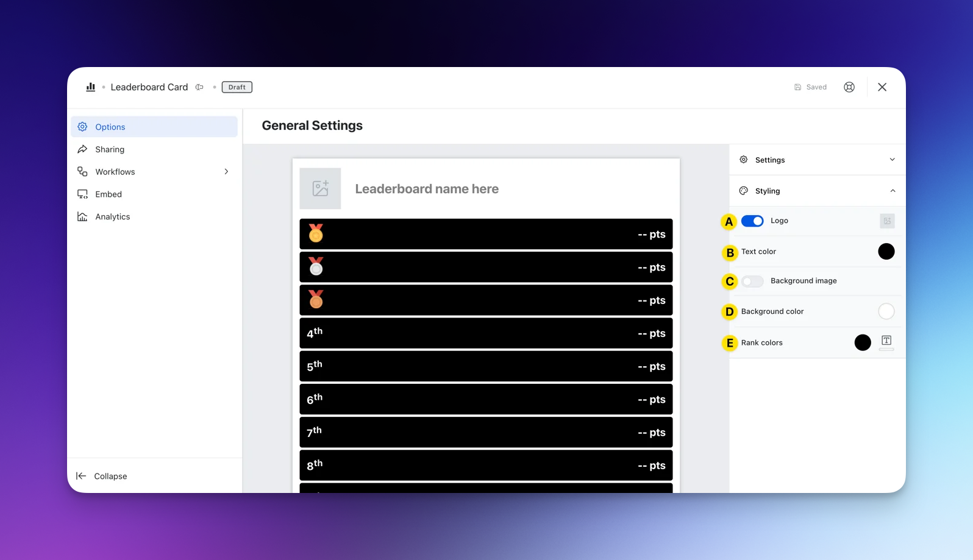Click the gold medal first place icon
This screenshot has width=973, height=560.
(x=316, y=233)
